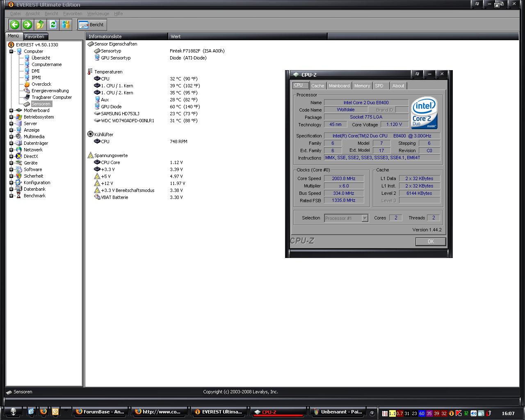Click the Temperaturen thermometer icon

click(90, 72)
